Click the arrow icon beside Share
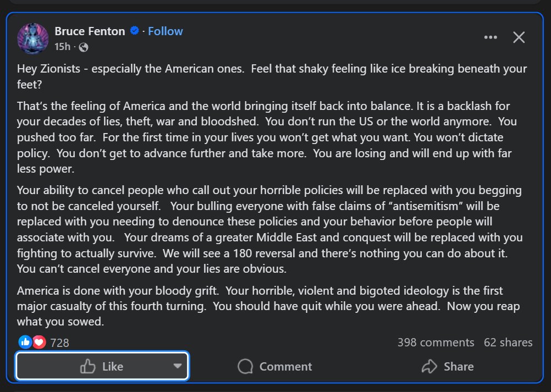This screenshot has width=551, height=392. point(428,366)
